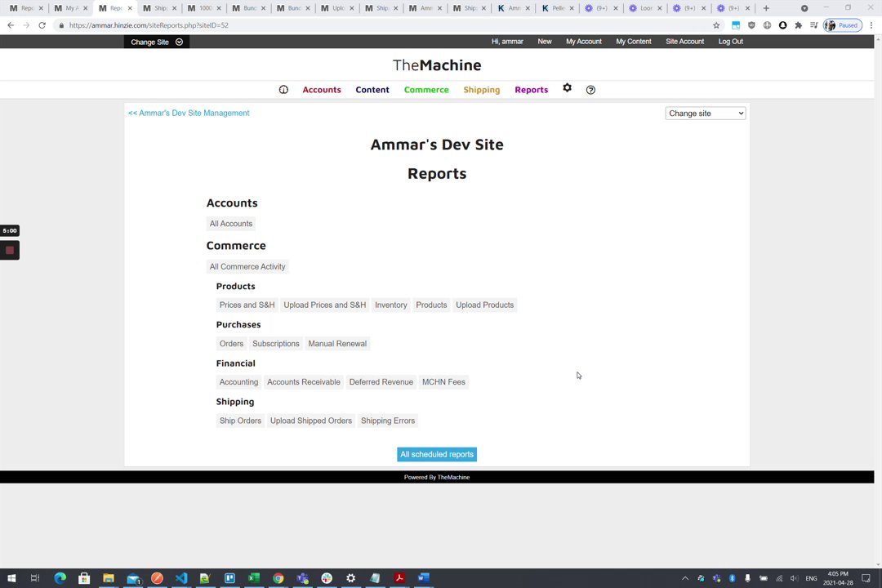Open Chrome's three-dot menu
882x588 pixels.
[x=871, y=25]
